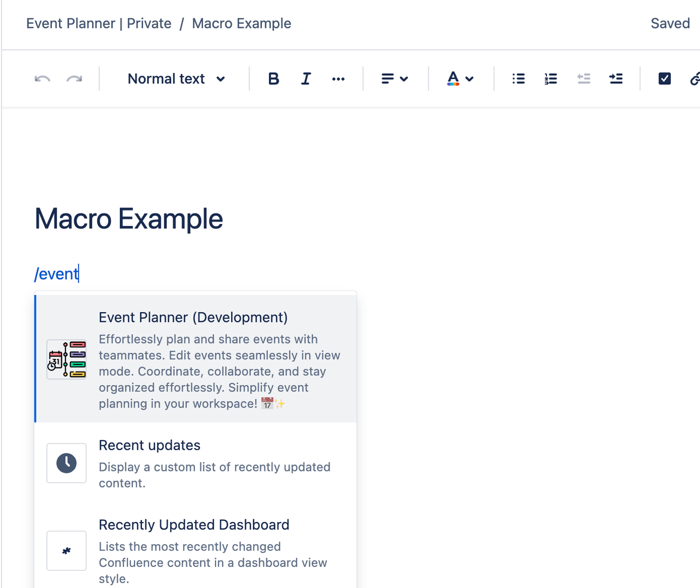The height and width of the screenshot is (588, 700).
Task: Click the indent icon
Action: pyautogui.click(x=616, y=79)
